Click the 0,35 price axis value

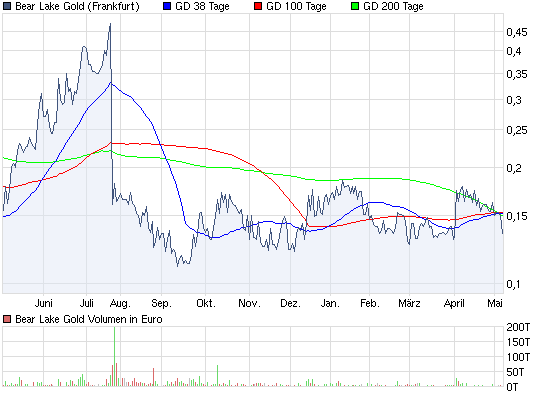pyautogui.click(x=517, y=74)
